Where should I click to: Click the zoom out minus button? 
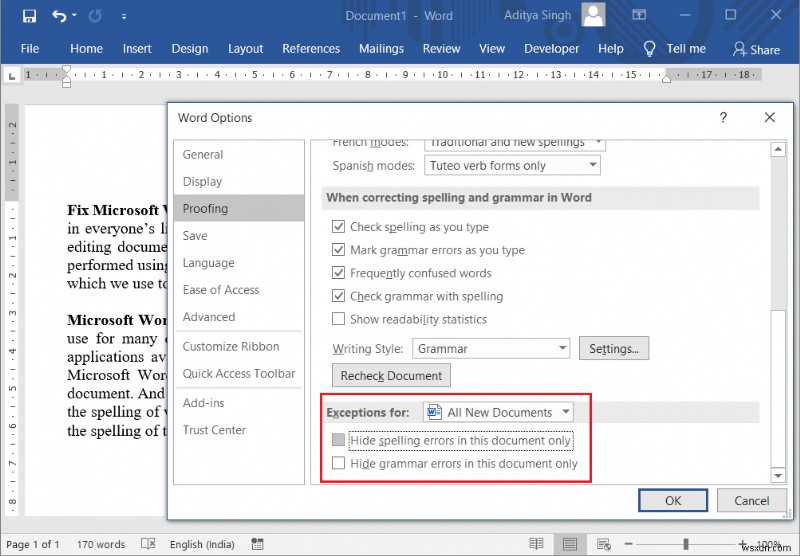(x=629, y=544)
